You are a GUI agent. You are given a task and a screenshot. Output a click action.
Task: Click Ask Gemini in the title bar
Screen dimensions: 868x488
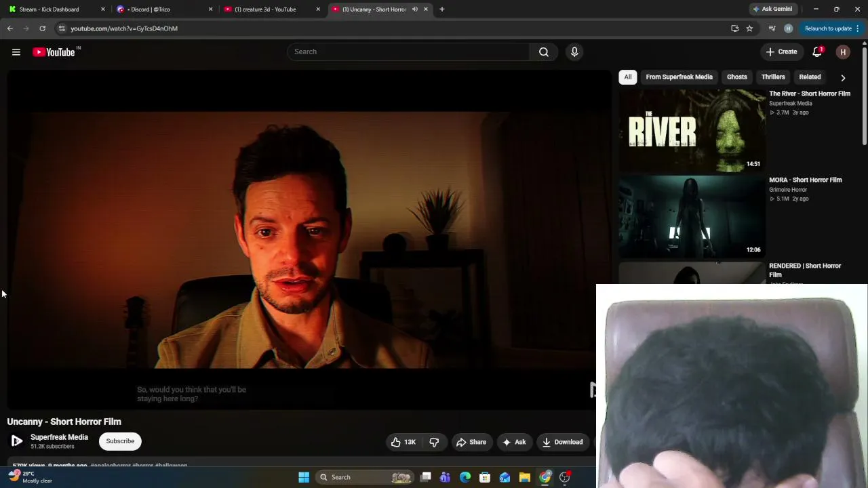pos(772,9)
